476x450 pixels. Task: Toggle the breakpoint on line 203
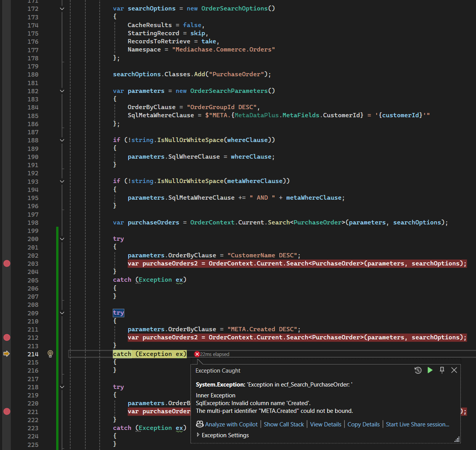(7, 263)
